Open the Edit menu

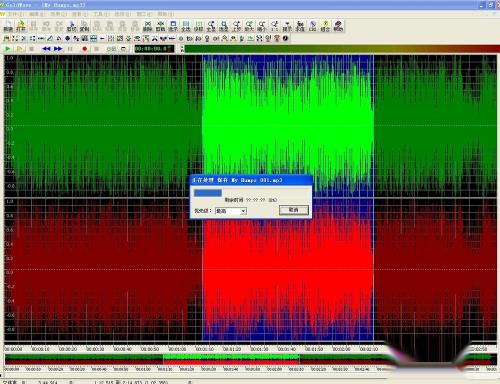click(37, 14)
